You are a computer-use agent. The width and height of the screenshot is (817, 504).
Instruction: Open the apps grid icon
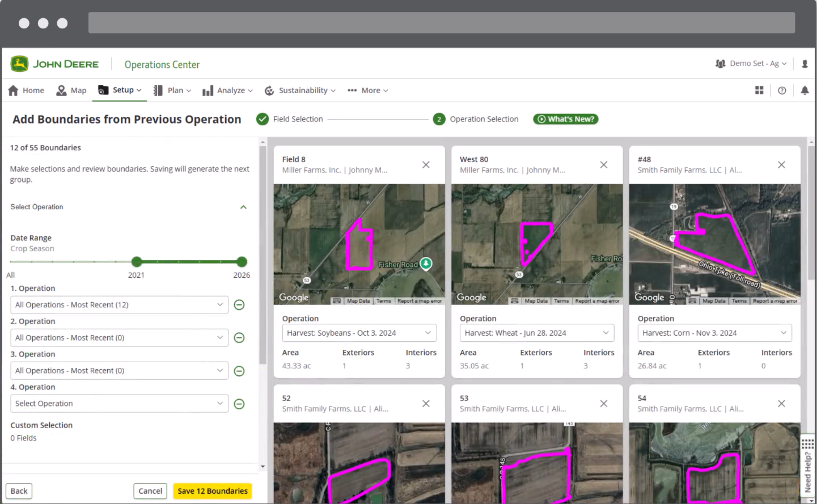pyautogui.click(x=759, y=90)
